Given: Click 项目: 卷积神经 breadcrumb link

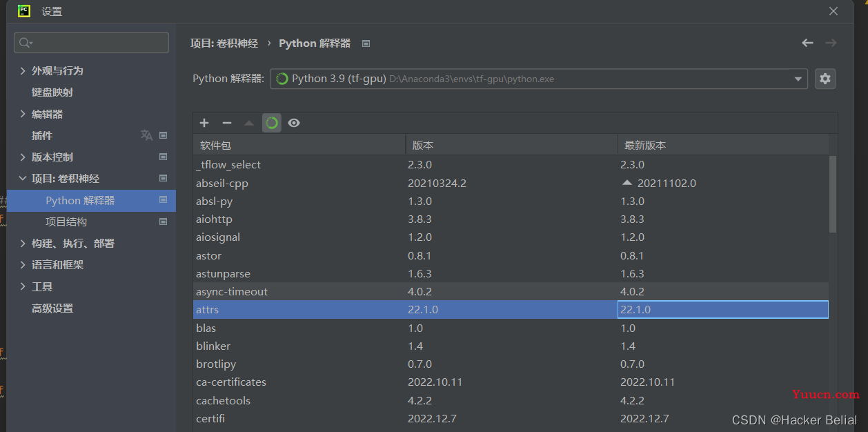Looking at the screenshot, I should pyautogui.click(x=224, y=43).
